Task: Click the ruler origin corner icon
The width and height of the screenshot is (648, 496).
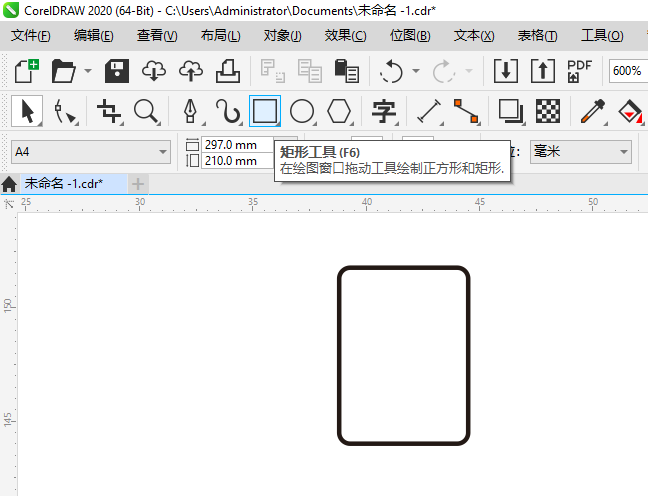Action: point(9,203)
